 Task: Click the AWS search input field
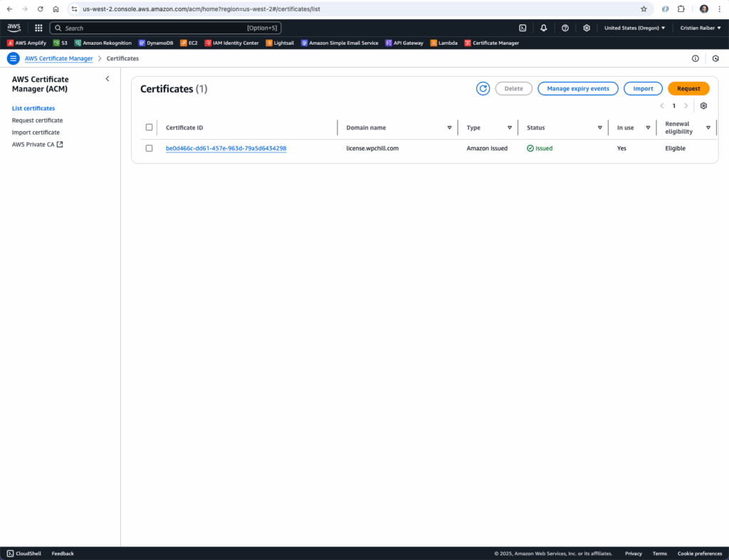point(153,28)
